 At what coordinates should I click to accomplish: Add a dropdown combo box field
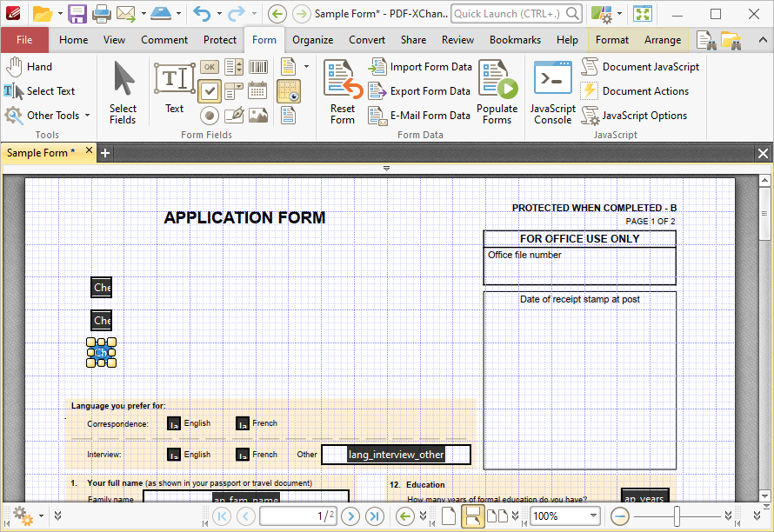234,90
